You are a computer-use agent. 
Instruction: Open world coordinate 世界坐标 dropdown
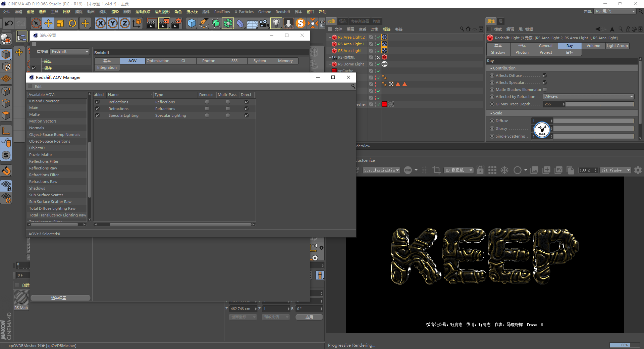(243, 317)
